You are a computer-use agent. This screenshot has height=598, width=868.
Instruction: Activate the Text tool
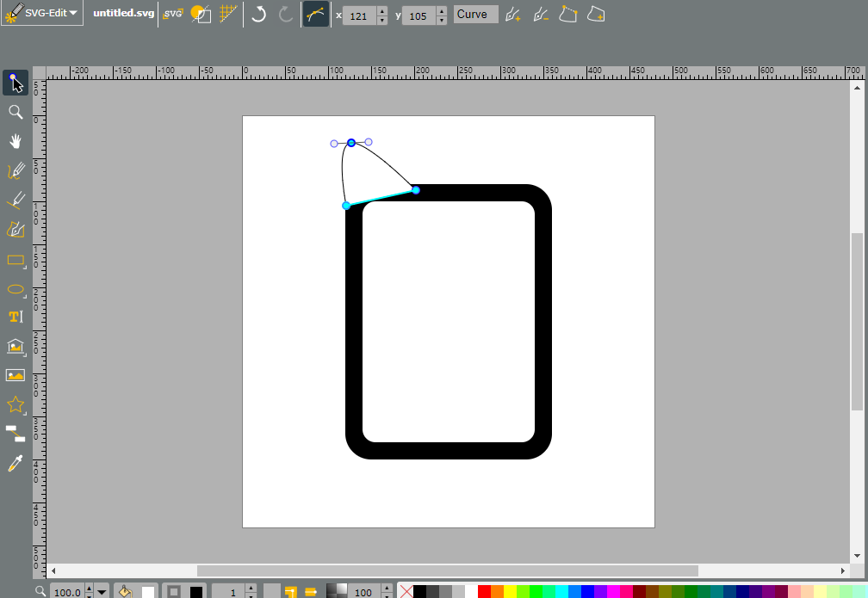pos(15,317)
